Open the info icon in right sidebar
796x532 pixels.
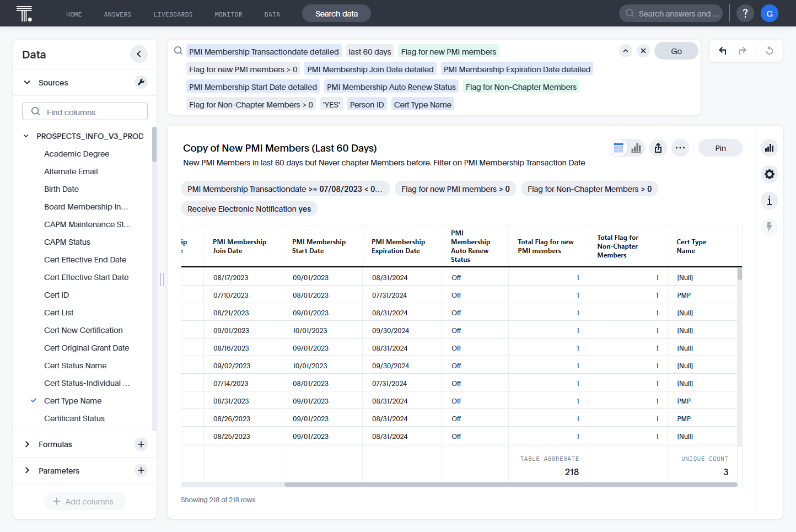coord(770,201)
